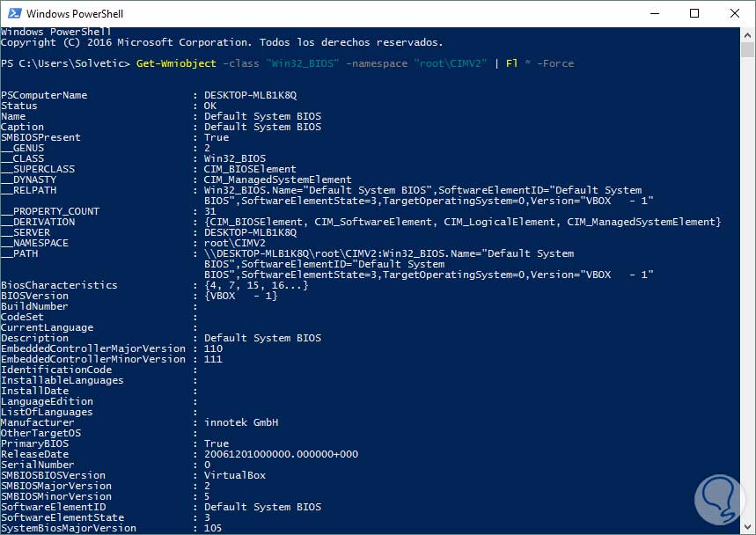Click the '__DERIVATION' property name
The height and width of the screenshot is (535, 756).
[x=38, y=222]
